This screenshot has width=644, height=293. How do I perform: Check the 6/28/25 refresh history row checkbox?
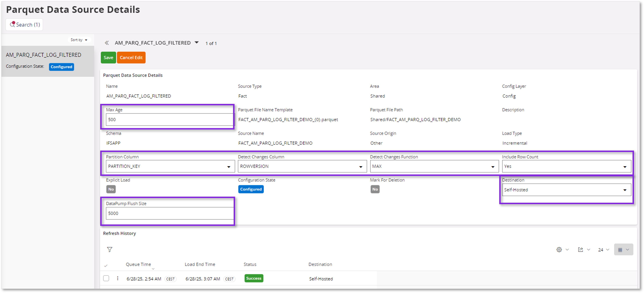(x=106, y=278)
